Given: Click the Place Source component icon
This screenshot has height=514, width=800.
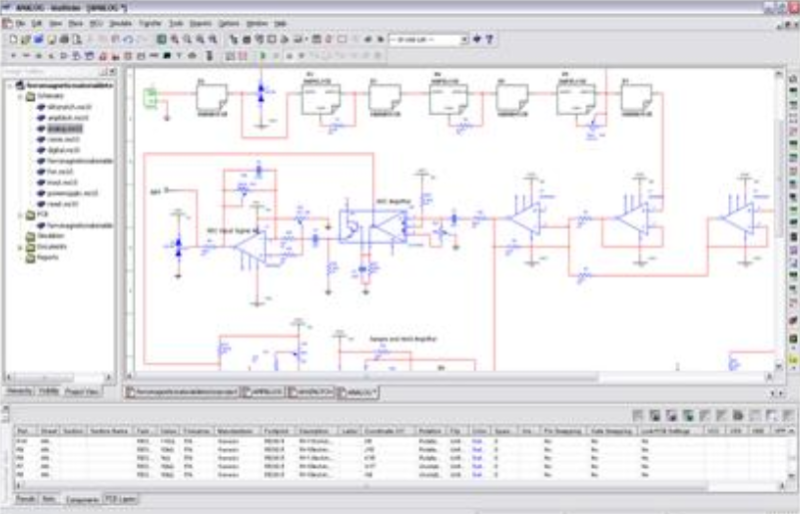Looking at the screenshot, I should pyautogui.click(x=13, y=55).
